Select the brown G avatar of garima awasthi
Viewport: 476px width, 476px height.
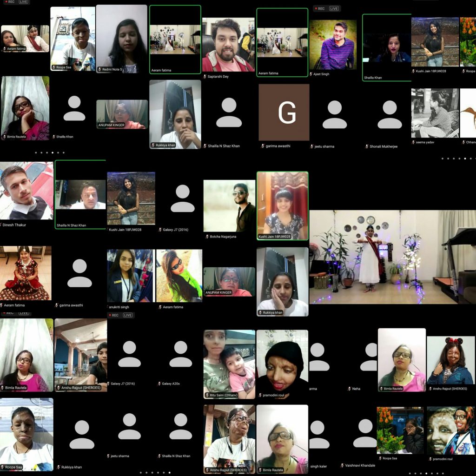point(284,112)
